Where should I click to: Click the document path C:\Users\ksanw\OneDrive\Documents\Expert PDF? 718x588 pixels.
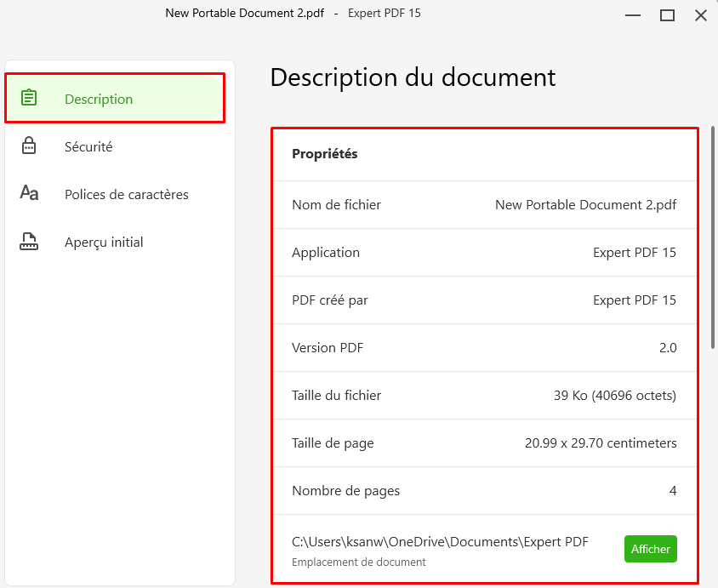(440, 542)
